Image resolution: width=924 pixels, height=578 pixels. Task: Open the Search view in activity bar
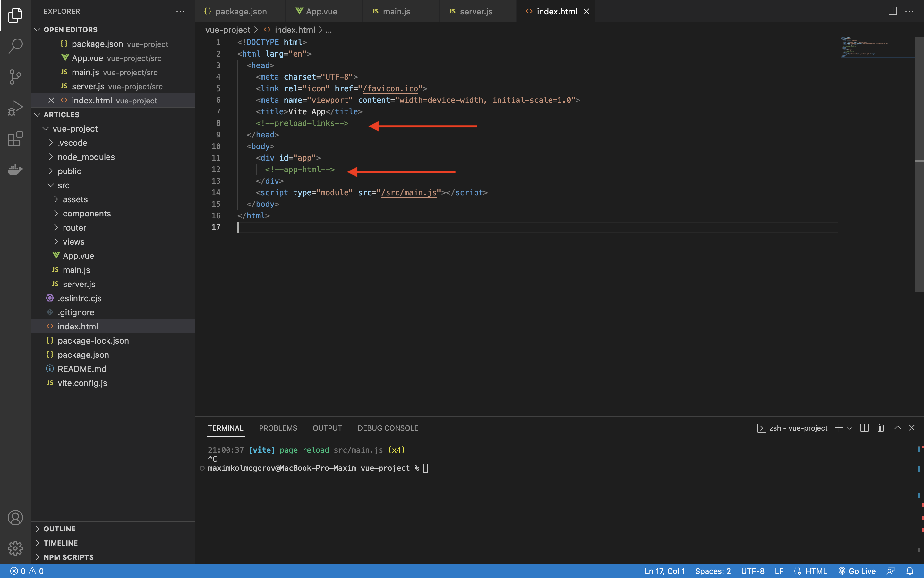[x=15, y=46]
